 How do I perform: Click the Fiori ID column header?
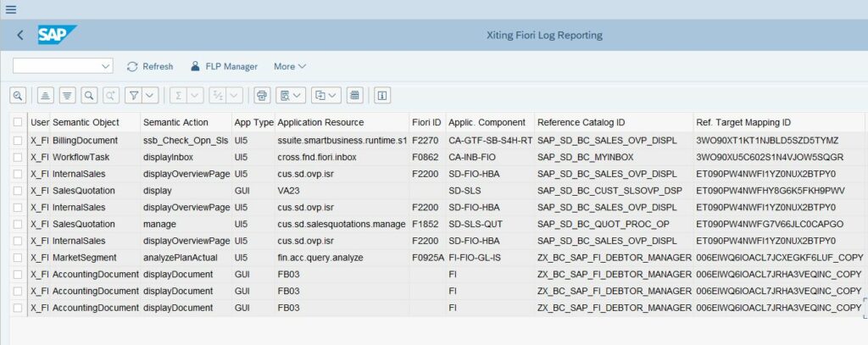(427, 122)
